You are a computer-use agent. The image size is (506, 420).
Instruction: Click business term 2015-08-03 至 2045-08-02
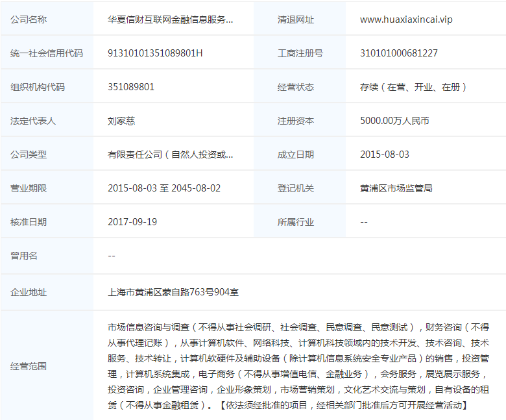[164, 188]
